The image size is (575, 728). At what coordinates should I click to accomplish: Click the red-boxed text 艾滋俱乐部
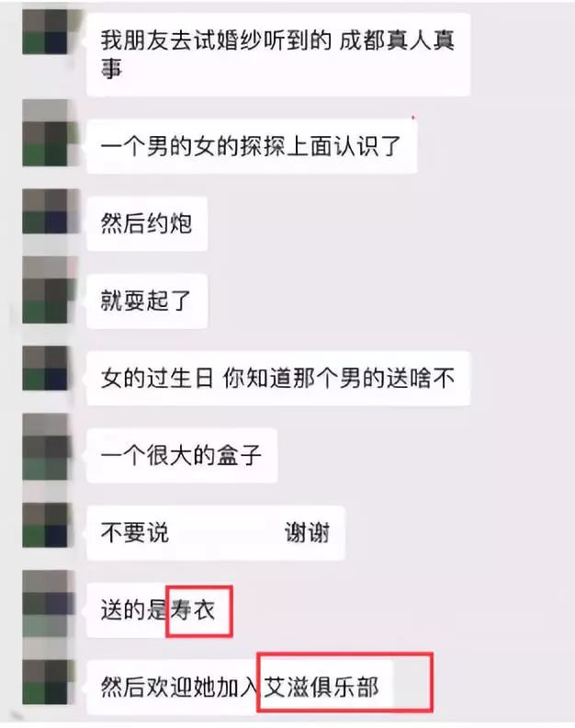tap(321, 688)
